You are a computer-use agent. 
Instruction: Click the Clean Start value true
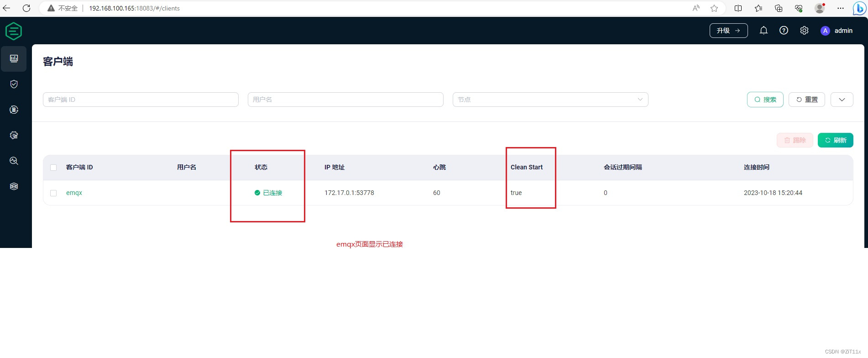point(516,193)
